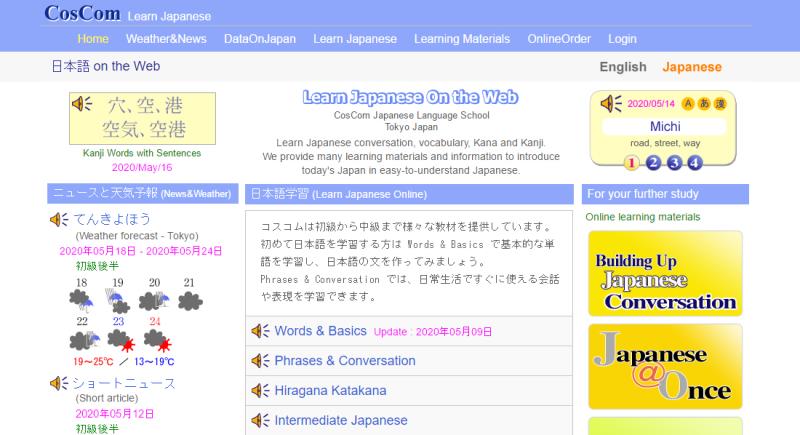Switch word card to kanji '漢' display
Image resolution: width=800 pixels, height=435 pixels.
tap(719, 103)
